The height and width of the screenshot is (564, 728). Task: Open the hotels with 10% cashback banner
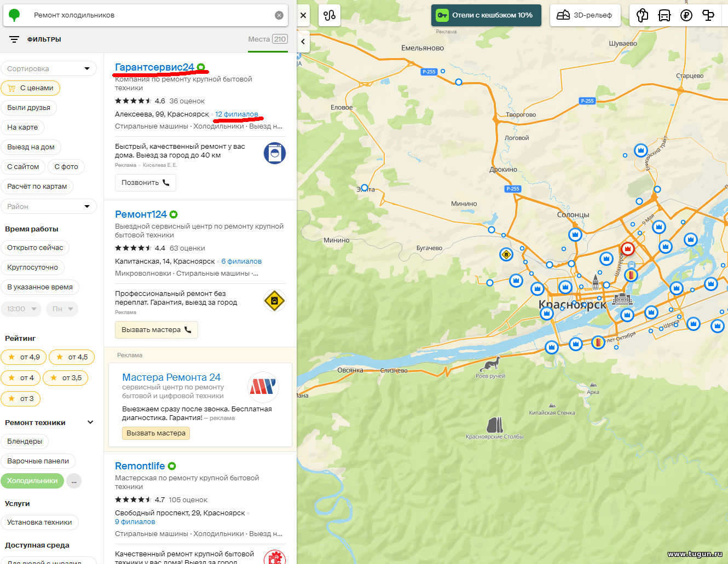tap(486, 15)
